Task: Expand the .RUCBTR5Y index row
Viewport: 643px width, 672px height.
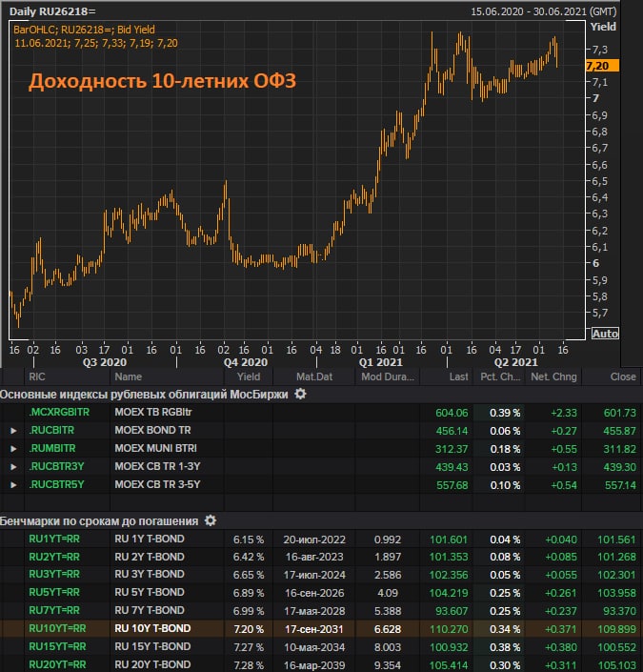Action: (x=13, y=484)
